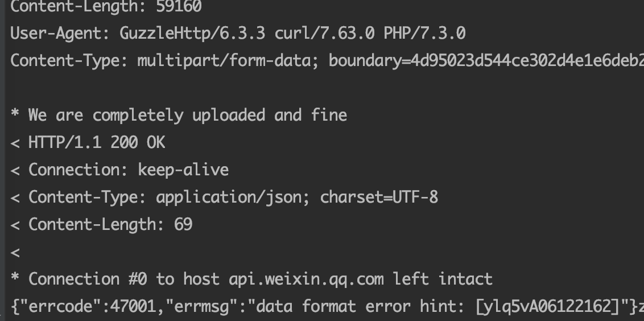The height and width of the screenshot is (321, 644).
Task: Click the keep-alive connection value
Action: (x=183, y=170)
